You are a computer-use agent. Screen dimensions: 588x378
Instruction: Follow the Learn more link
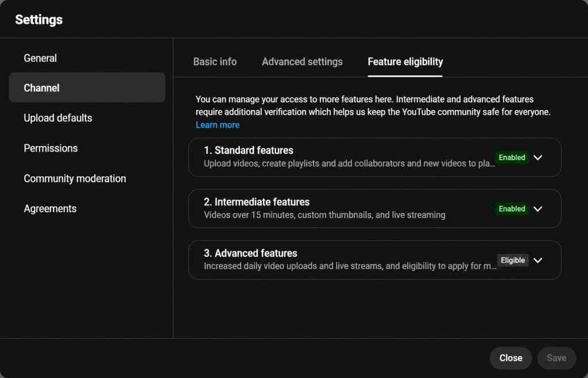point(218,125)
